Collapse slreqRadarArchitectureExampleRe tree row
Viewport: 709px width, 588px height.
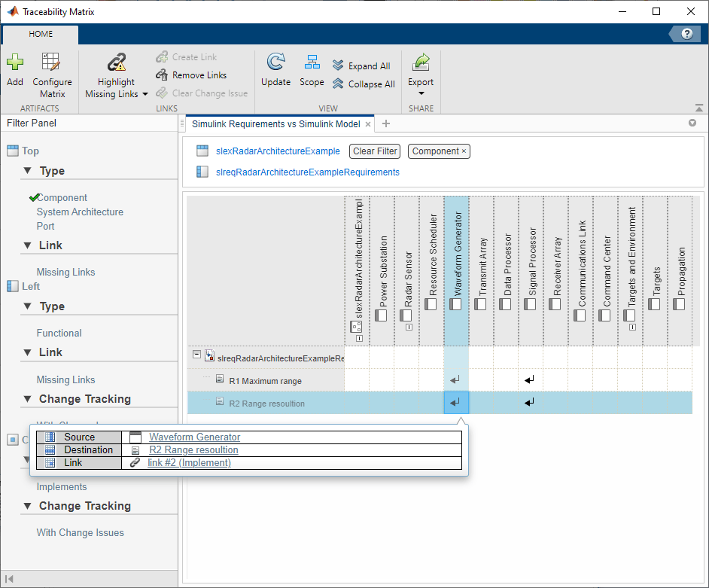coord(196,354)
